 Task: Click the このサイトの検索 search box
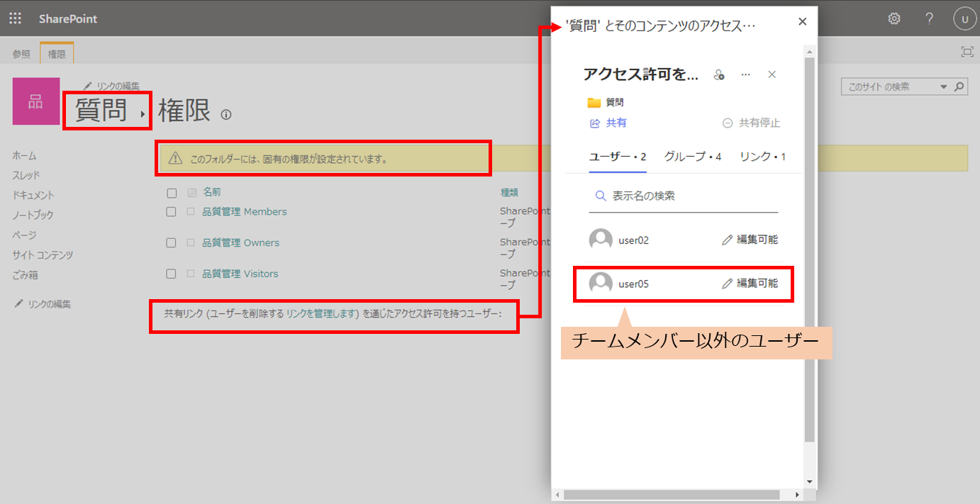(890, 86)
